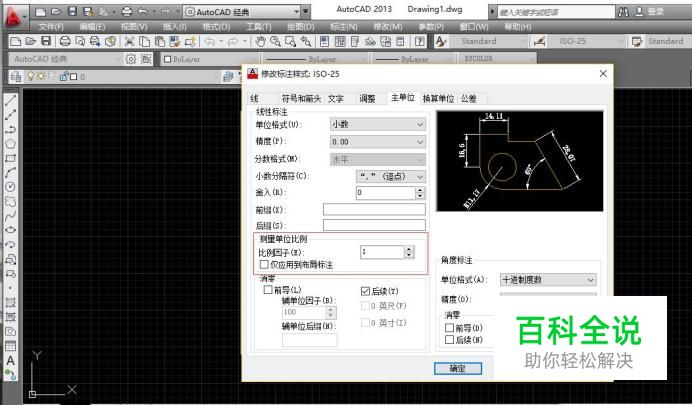Toggle 仅应用到布局标注 checkbox
This screenshot has height=405, width=692.
[264, 265]
